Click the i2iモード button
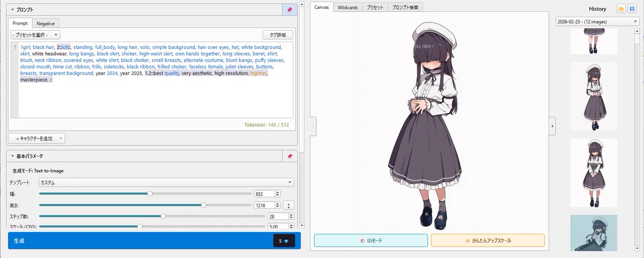644x258 pixels. (371, 240)
